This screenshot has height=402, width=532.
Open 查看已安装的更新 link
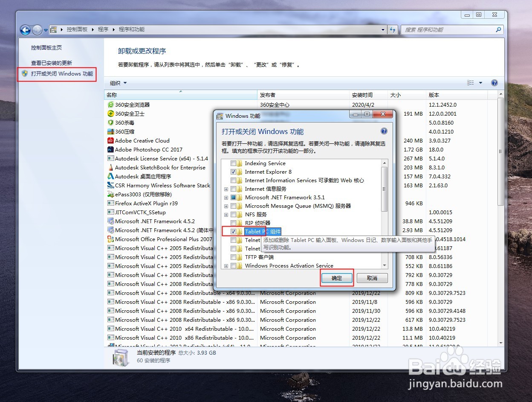pos(52,63)
